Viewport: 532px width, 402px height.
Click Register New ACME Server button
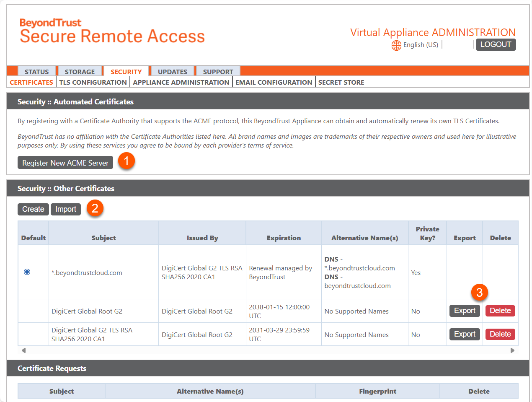(65, 163)
